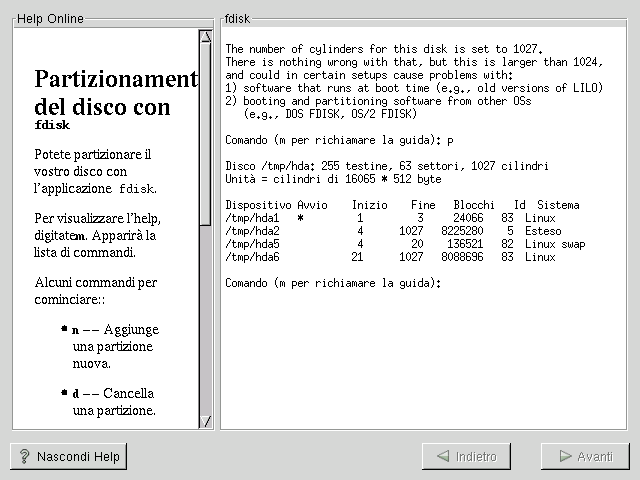
Task: Click the /tmp/hda5 device name
Action: point(250,244)
